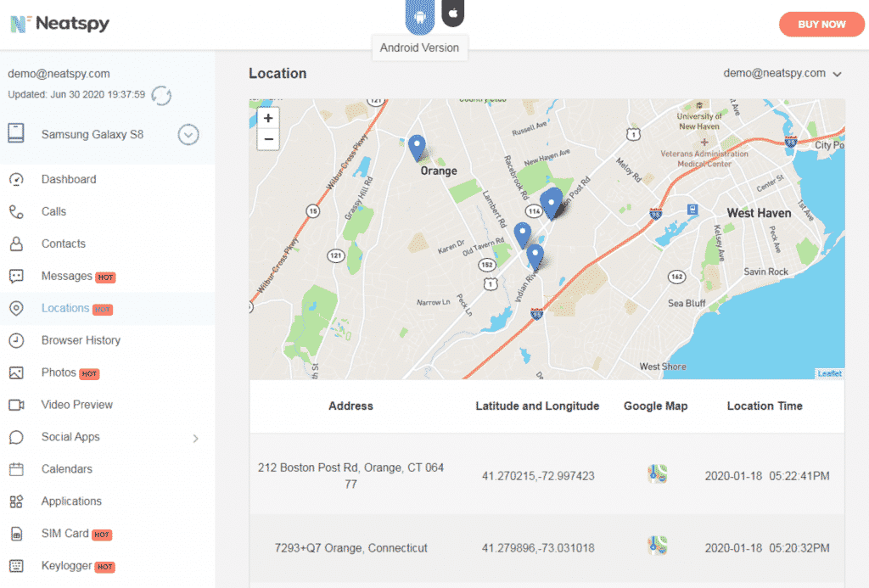Refresh the last updated timestamp
This screenshot has height=588, width=869.
160,96
